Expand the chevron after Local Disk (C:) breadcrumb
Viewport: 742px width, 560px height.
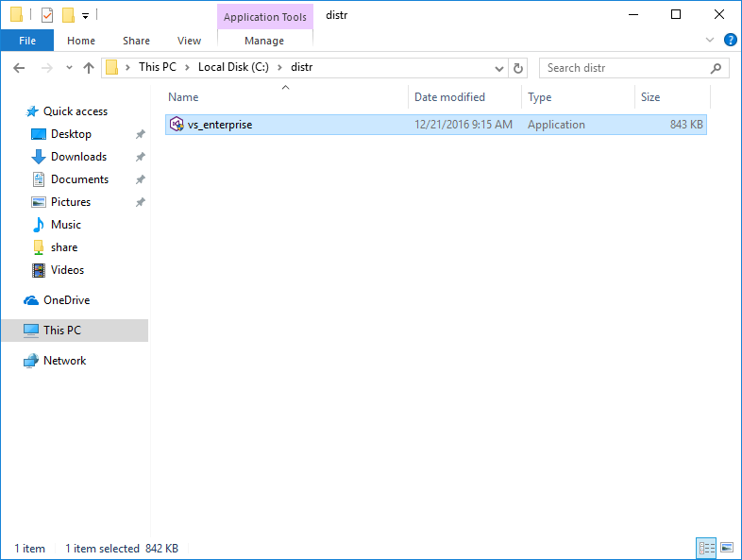click(x=279, y=68)
